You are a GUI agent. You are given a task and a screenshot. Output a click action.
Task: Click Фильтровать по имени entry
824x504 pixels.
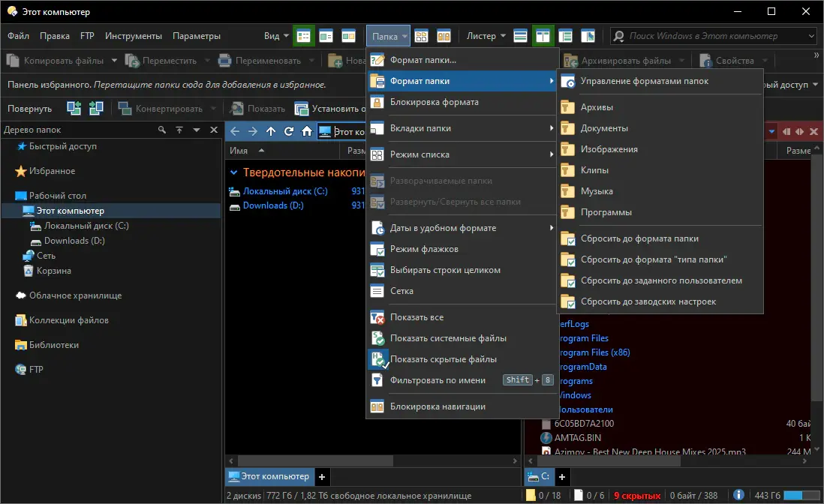[462, 380]
